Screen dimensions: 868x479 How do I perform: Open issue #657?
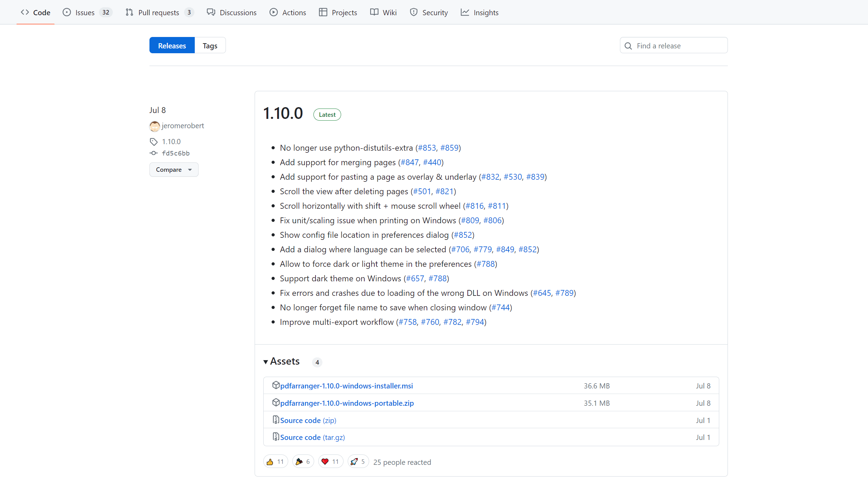415,279
